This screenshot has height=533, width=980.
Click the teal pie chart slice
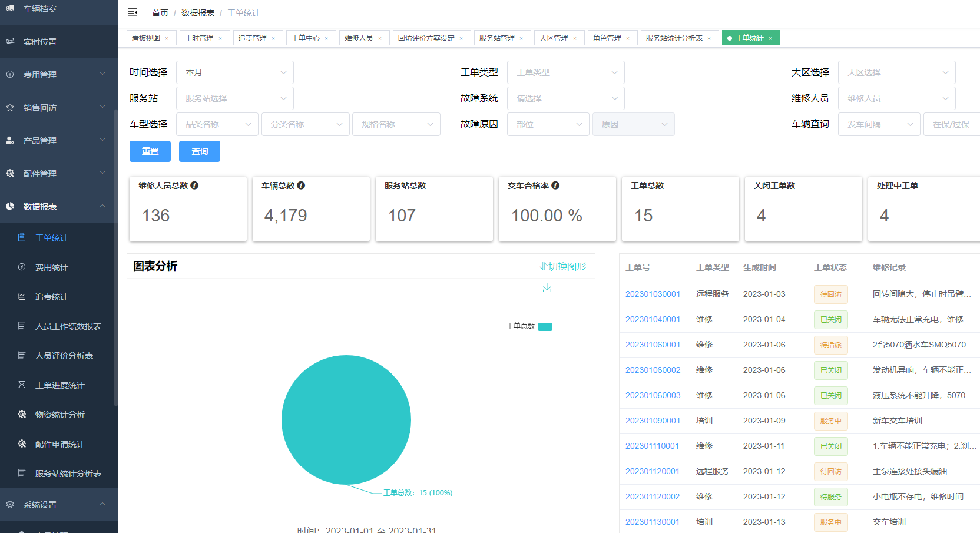(346, 420)
